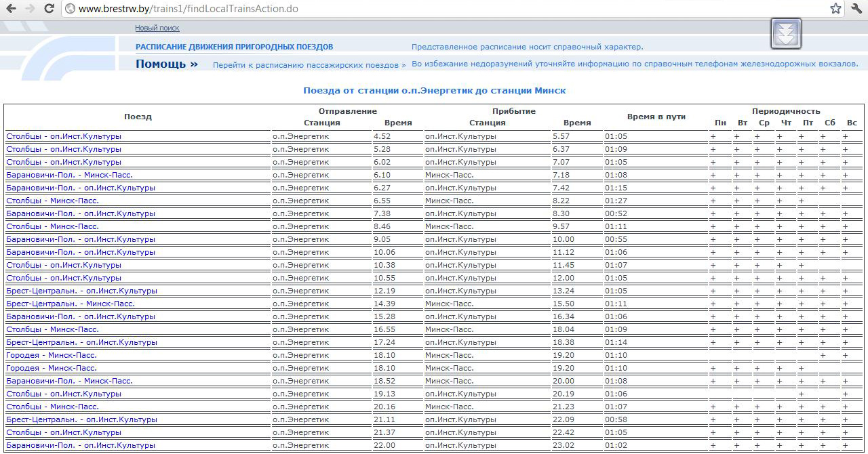Reload the page with the refresh icon

(x=49, y=9)
